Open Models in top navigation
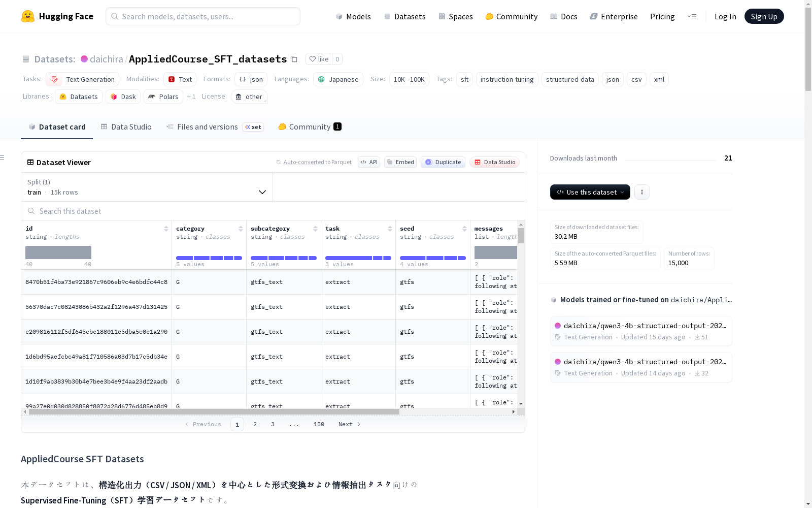Image resolution: width=812 pixels, height=508 pixels. 353,16
